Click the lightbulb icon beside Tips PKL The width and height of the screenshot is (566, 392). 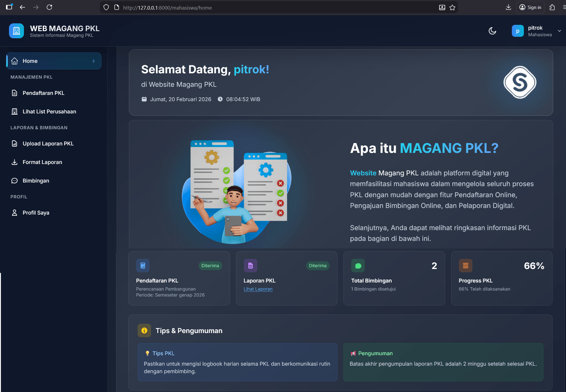point(147,353)
